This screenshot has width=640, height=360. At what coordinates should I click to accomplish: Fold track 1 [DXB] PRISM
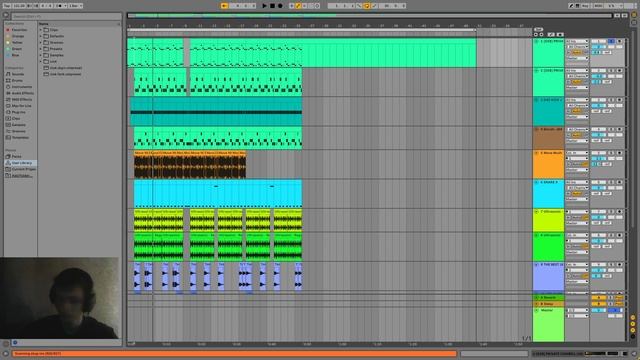point(536,42)
